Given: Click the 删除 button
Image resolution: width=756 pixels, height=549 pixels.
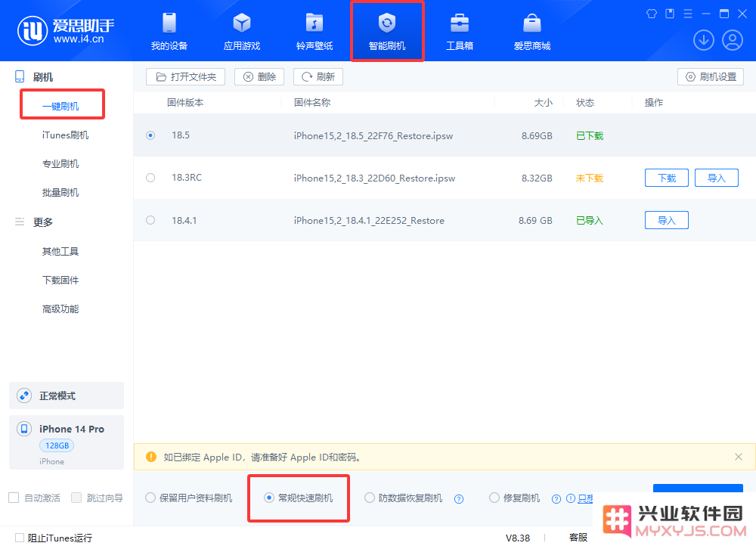Looking at the screenshot, I should (259, 76).
